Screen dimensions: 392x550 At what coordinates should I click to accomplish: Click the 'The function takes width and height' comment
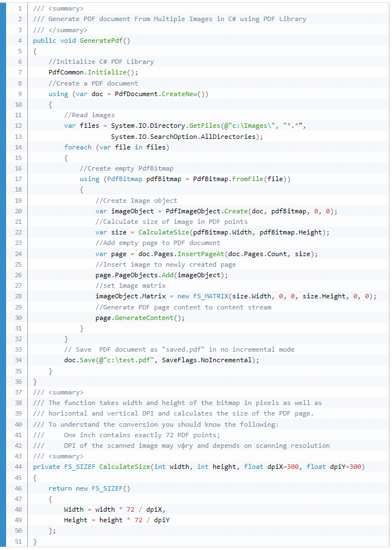177,403
